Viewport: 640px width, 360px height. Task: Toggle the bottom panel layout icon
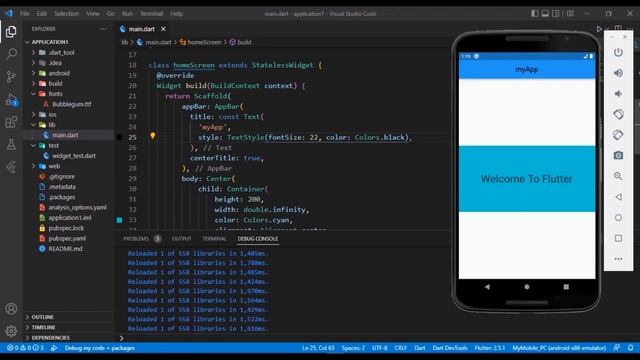545,13
